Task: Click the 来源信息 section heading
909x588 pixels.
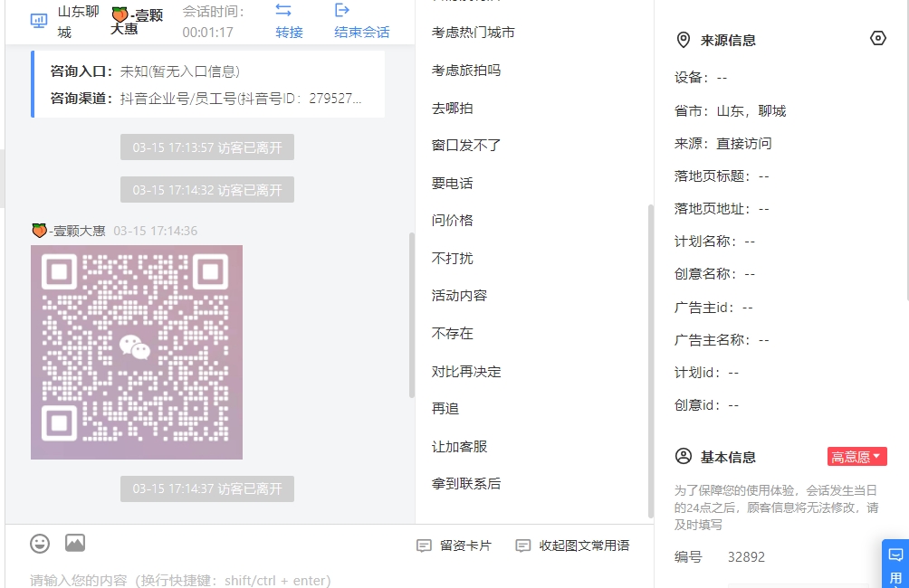Action: click(728, 40)
